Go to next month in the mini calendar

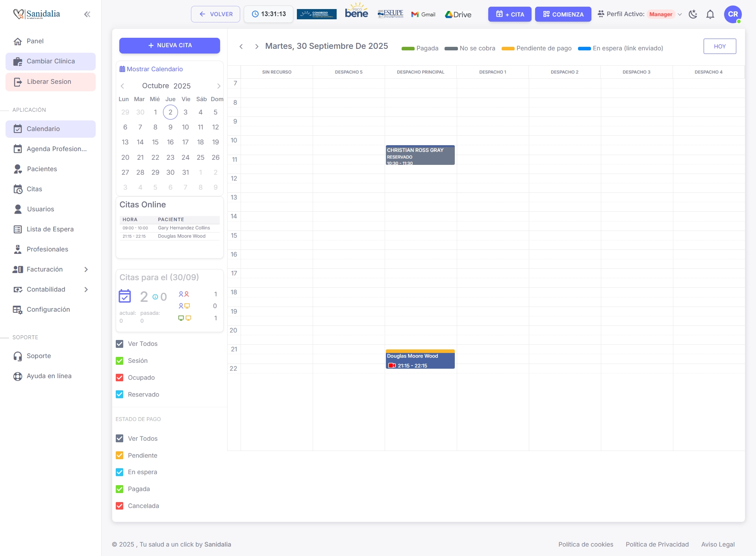tap(219, 86)
